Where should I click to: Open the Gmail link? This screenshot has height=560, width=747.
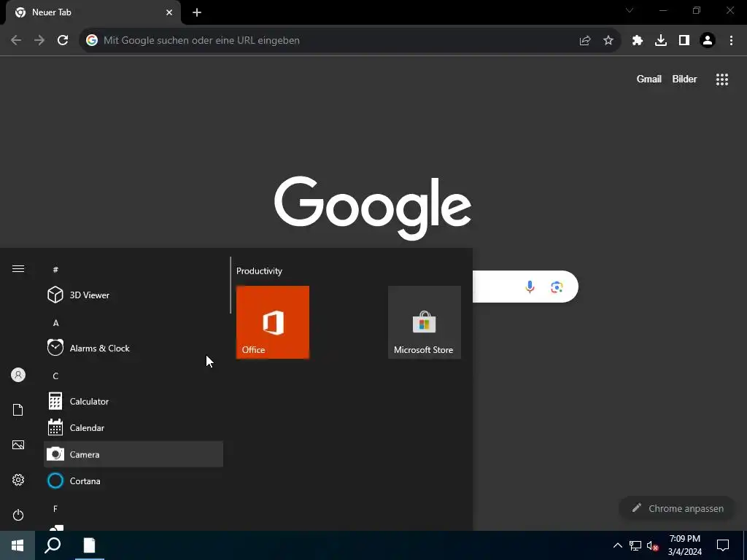[649, 79]
